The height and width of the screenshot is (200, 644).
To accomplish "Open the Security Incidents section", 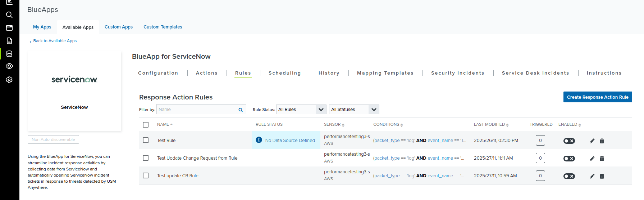I will [x=458, y=73].
